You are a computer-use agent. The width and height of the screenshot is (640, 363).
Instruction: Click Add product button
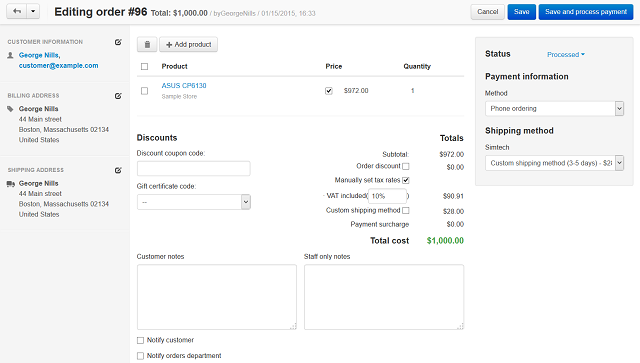point(189,45)
